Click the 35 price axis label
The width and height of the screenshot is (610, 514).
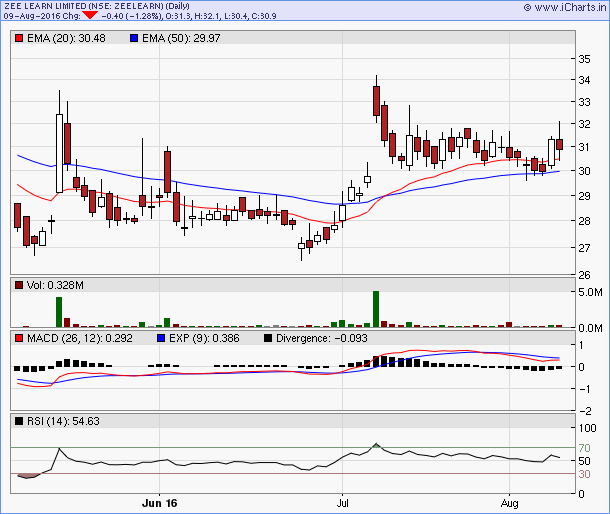tap(584, 59)
